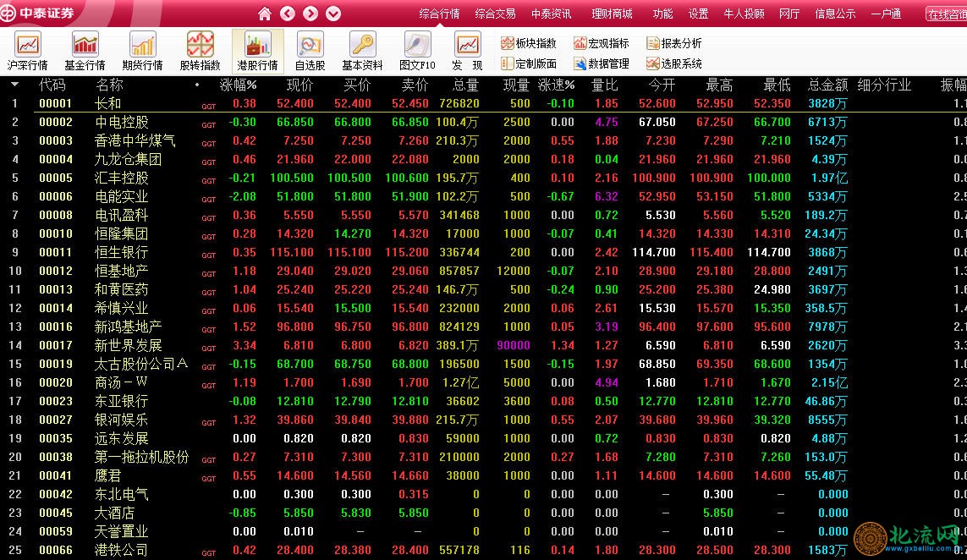
Task: Select the stock 新世界发展
Action: pyautogui.click(x=129, y=345)
